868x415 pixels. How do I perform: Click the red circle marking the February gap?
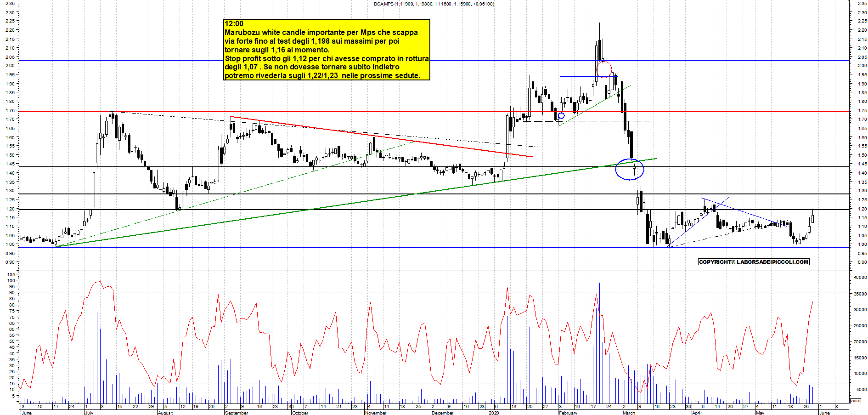[604, 69]
